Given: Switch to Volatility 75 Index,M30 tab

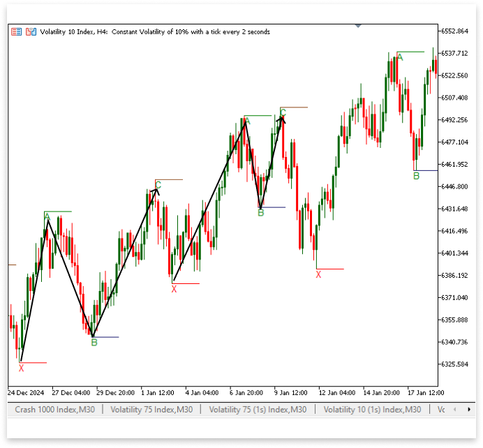Looking at the screenshot, I should tap(151, 410).
